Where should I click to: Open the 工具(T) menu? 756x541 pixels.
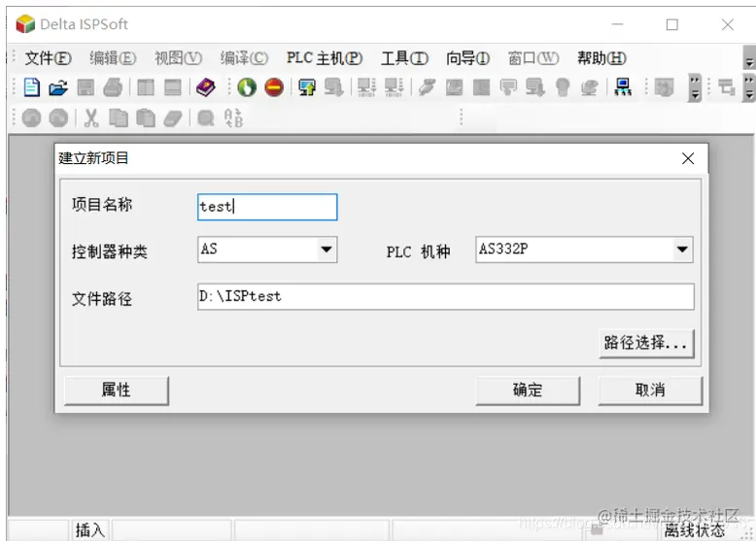click(x=404, y=58)
